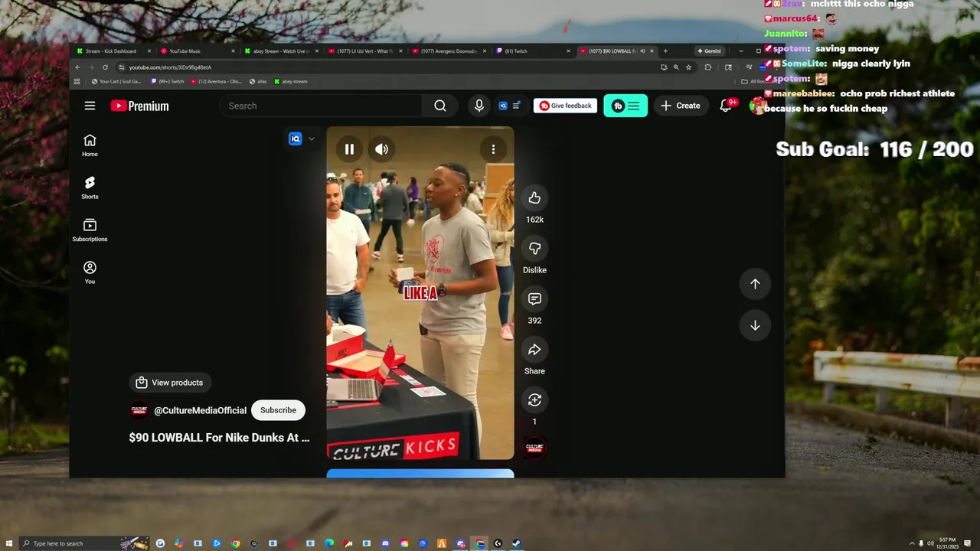
Task: Click the View products button
Action: point(169,383)
